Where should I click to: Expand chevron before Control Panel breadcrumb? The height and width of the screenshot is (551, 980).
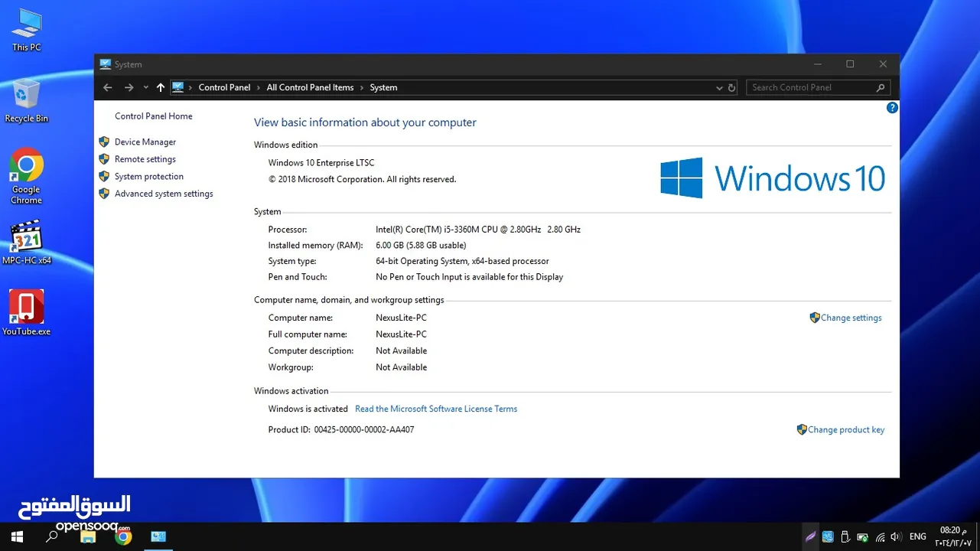pos(191,87)
